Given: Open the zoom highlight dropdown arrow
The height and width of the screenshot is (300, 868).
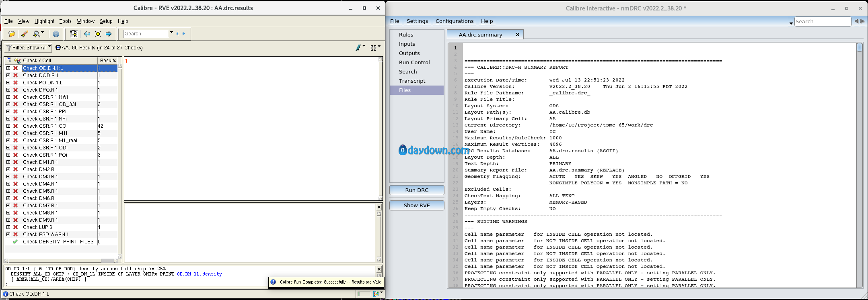Looking at the screenshot, I should click(x=42, y=33).
